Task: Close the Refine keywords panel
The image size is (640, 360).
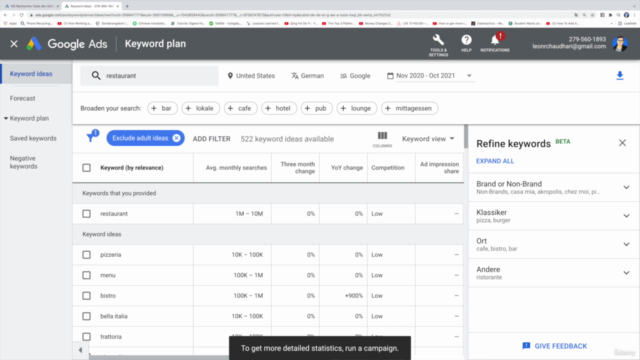Action: 622,143
